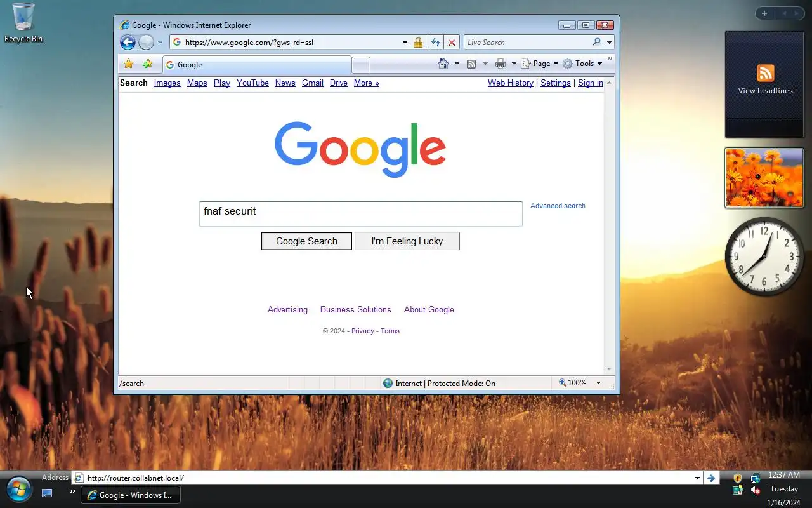Go to YouTube link
Screen dimensions: 812x508
[x=252, y=83]
